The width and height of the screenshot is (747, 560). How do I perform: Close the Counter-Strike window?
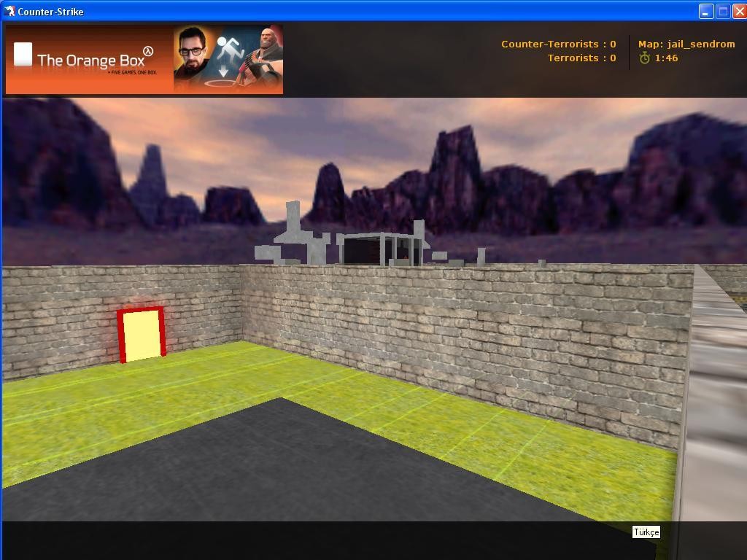(x=740, y=12)
